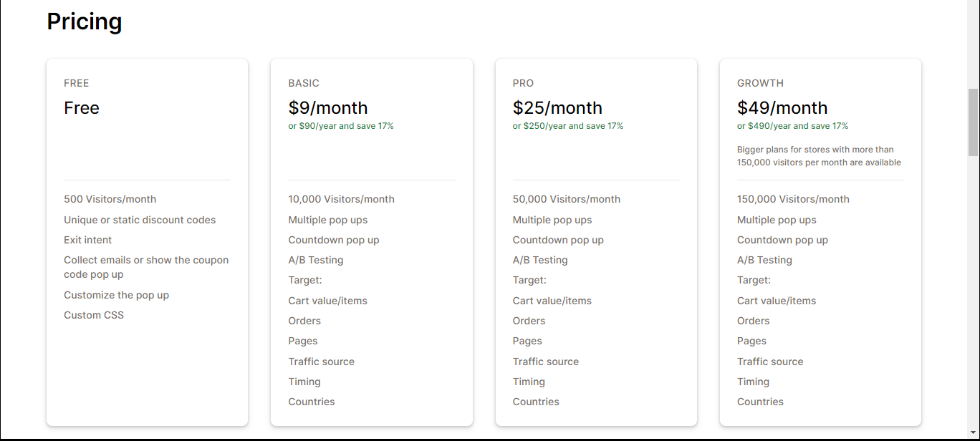
Task: Click 'or $90/year and save 17%' text
Action: (x=341, y=126)
